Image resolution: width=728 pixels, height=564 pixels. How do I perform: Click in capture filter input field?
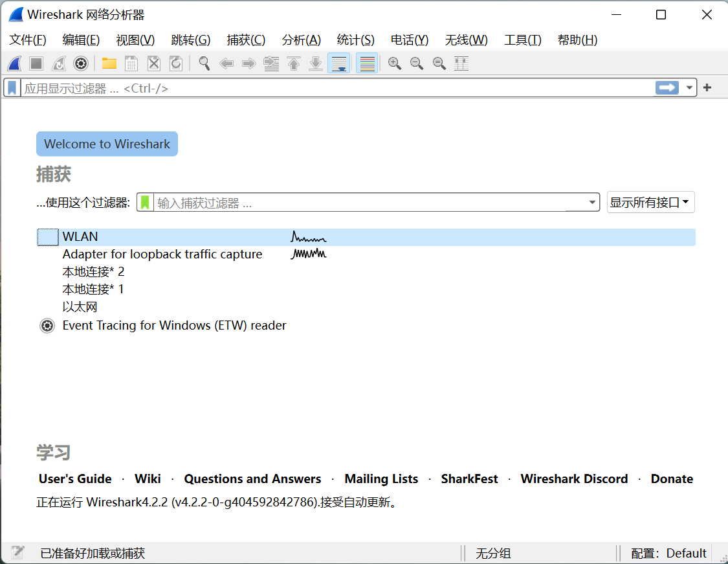(x=370, y=203)
